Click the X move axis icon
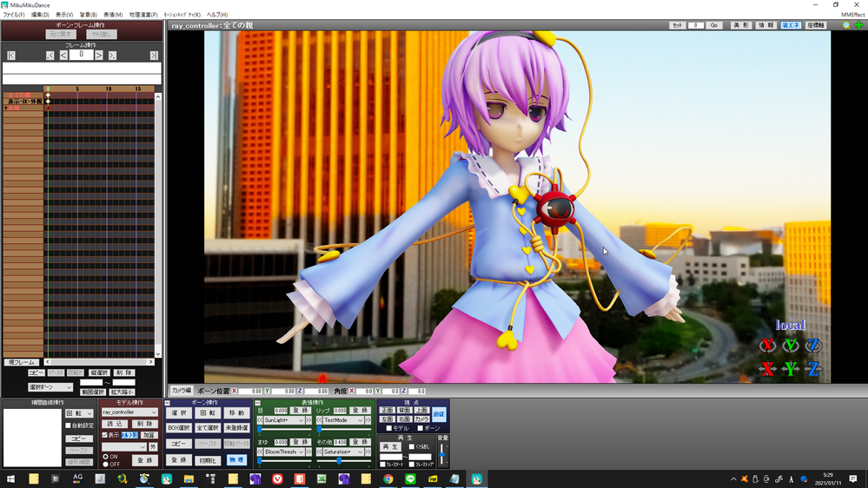Screen dimensions: 868x488 point(767,368)
